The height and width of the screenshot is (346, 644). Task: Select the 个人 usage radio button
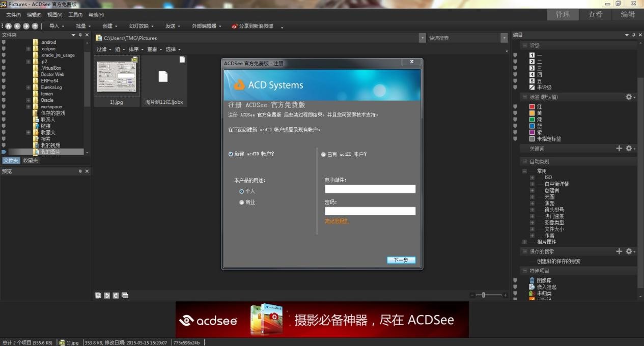pyautogui.click(x=242, y=191)
